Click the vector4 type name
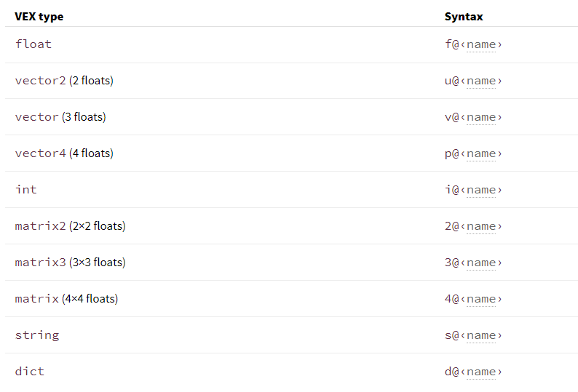Viewport: 578px width, 392px height. point(40,153)
